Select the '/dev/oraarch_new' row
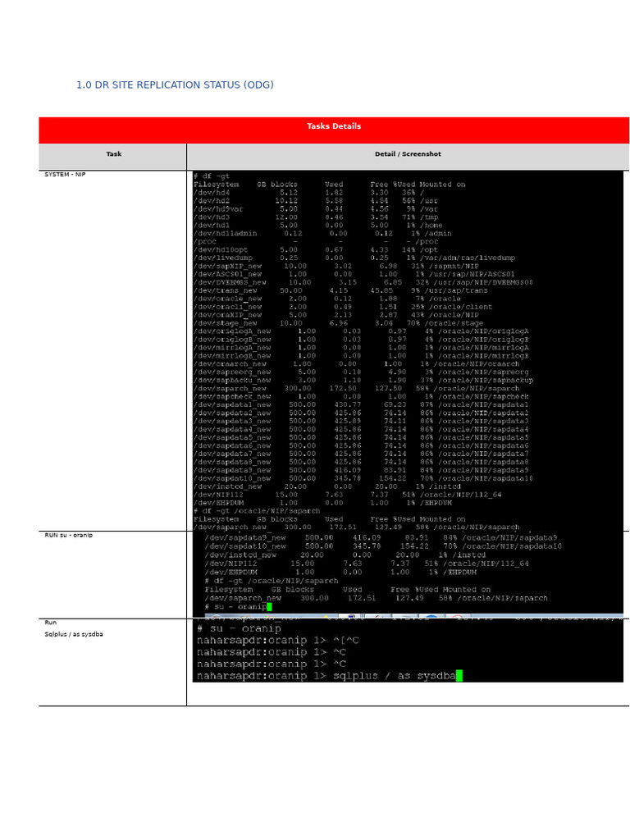 click(x=356, y=363)
